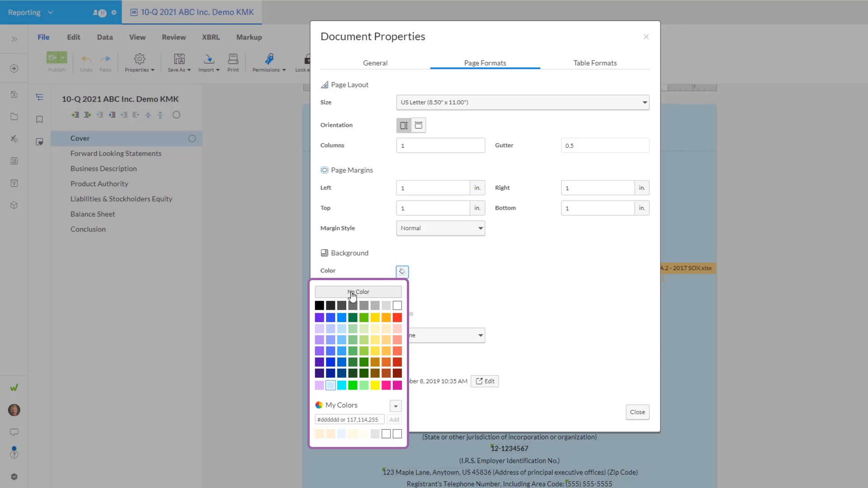Viewport: 868px width, 488px height.
Task: Open the Margin Style dropdown
Action: click(440, 228)
